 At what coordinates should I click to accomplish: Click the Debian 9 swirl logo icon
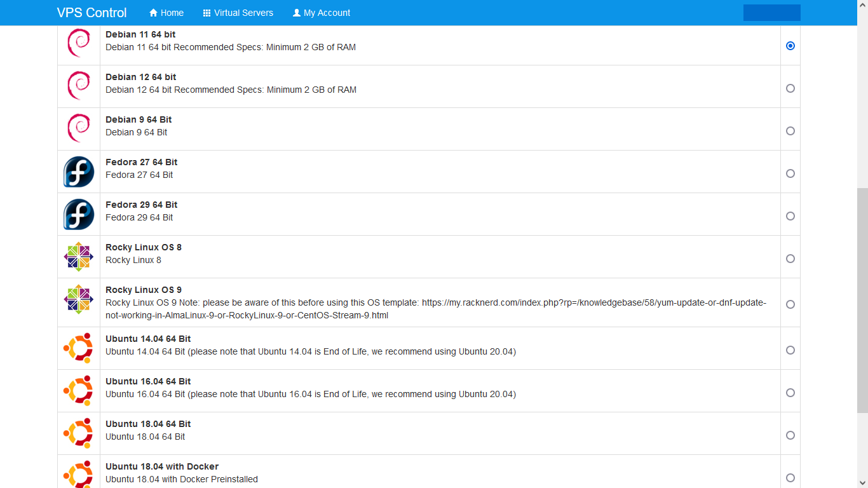(x=79, y=129)
